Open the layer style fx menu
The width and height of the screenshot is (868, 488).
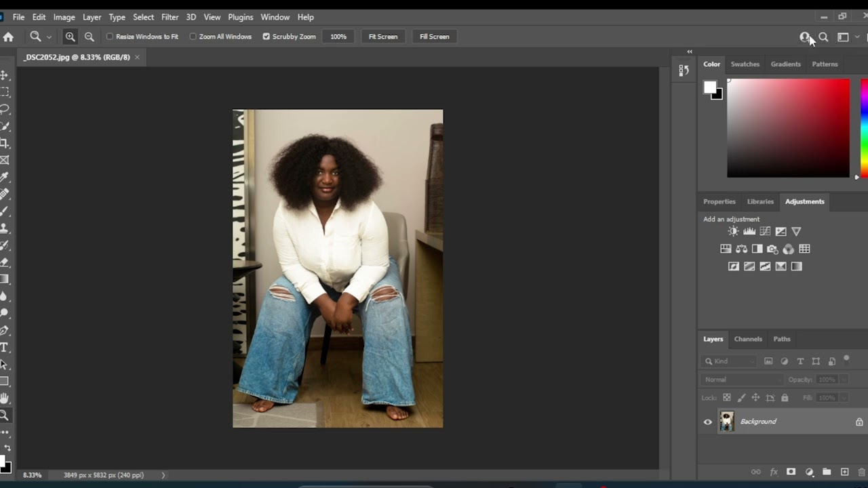(773, 472)
